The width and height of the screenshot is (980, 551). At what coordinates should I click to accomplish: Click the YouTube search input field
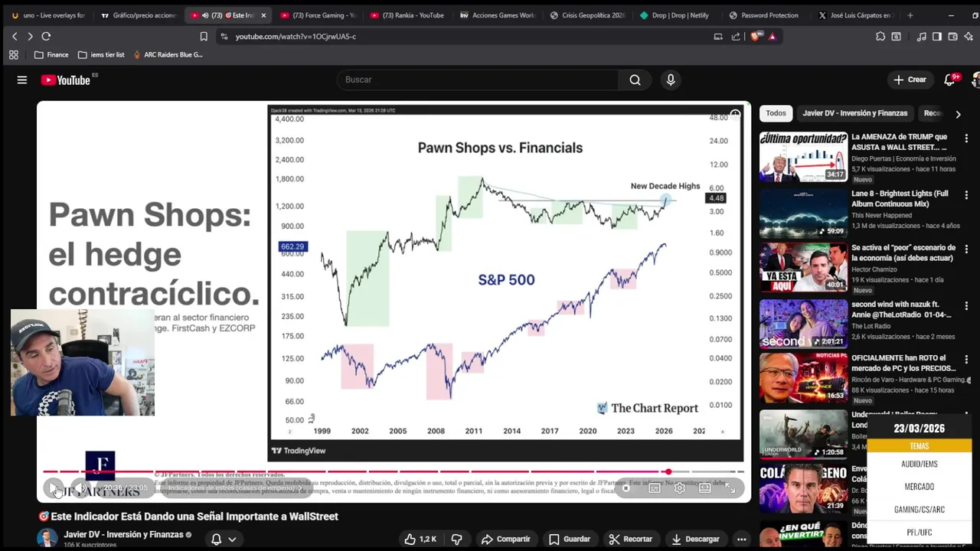coord(479,80)
